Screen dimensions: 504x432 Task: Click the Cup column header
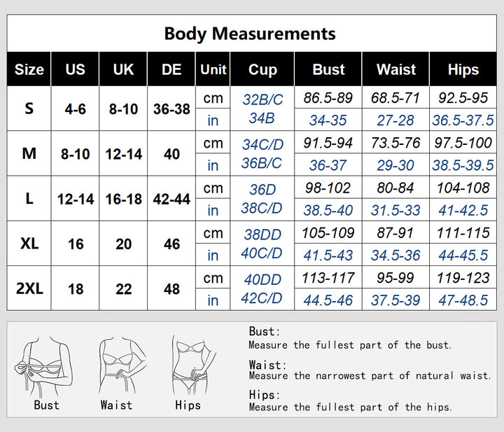point(262,69)
